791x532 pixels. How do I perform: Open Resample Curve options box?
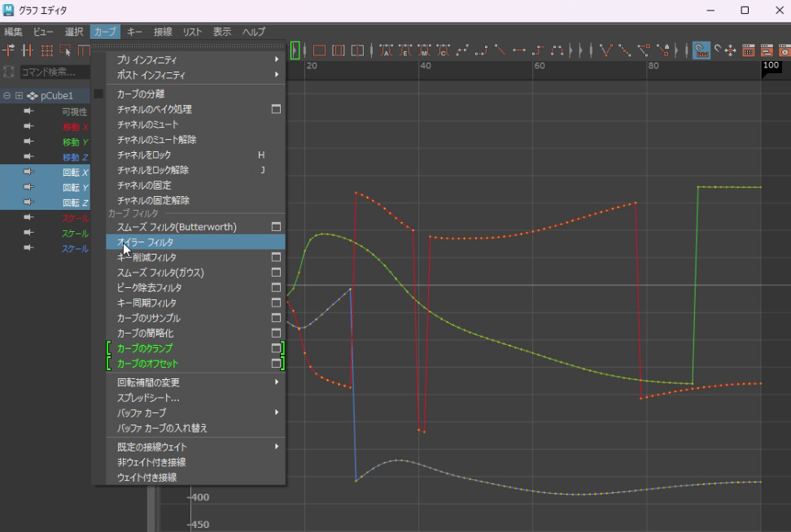coord(276,318)
